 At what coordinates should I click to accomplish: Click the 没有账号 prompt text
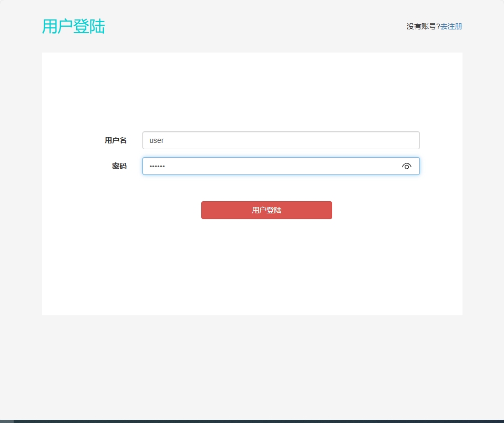[424, 26]
